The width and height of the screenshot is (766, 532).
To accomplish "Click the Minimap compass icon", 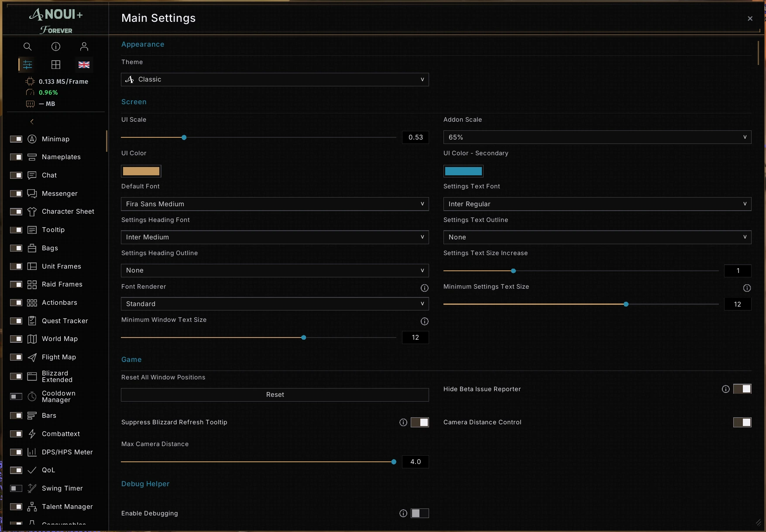I will pyautogui.click(x=32, y=139).
